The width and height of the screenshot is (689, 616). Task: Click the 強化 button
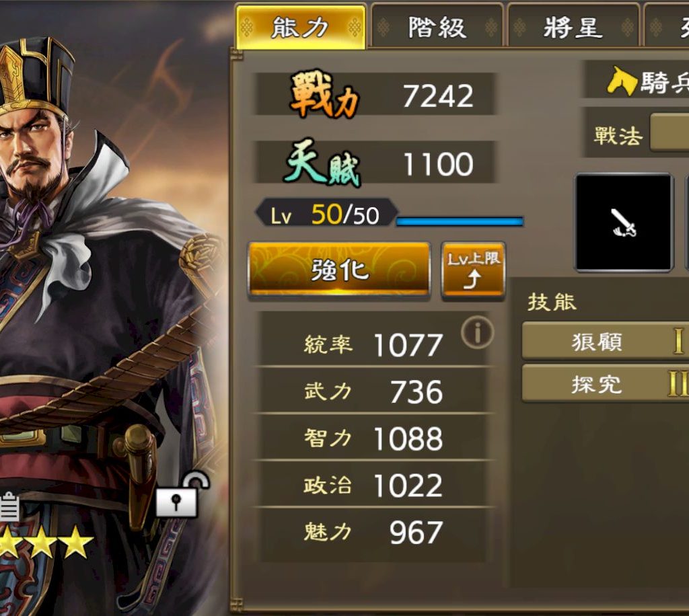[339, 270]
